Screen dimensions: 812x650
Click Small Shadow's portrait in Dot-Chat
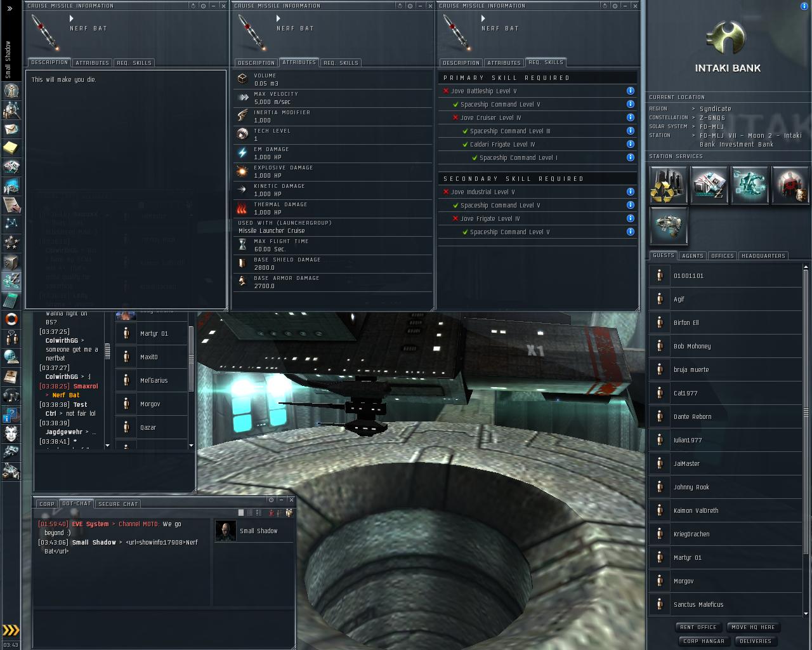(225, 531)
